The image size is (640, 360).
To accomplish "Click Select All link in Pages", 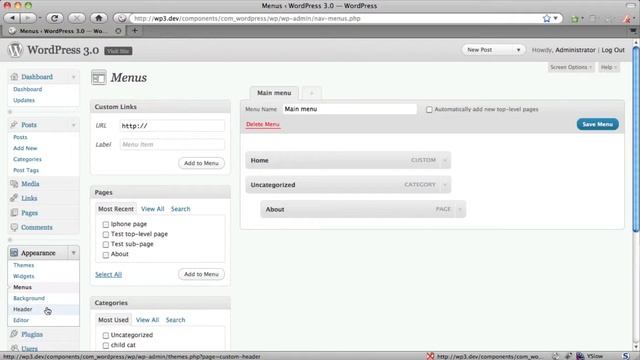I will [109, 274].
